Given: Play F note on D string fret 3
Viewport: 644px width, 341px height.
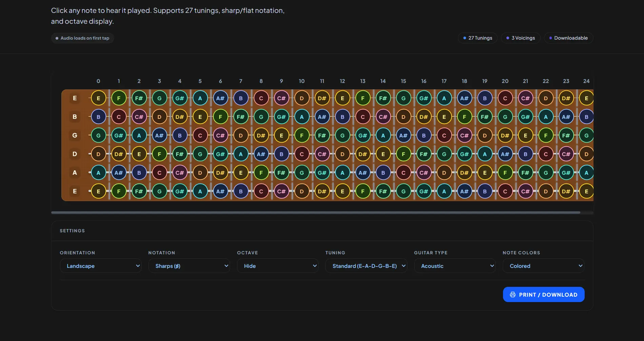Looking at the screenshot, I should click(159, 154).
